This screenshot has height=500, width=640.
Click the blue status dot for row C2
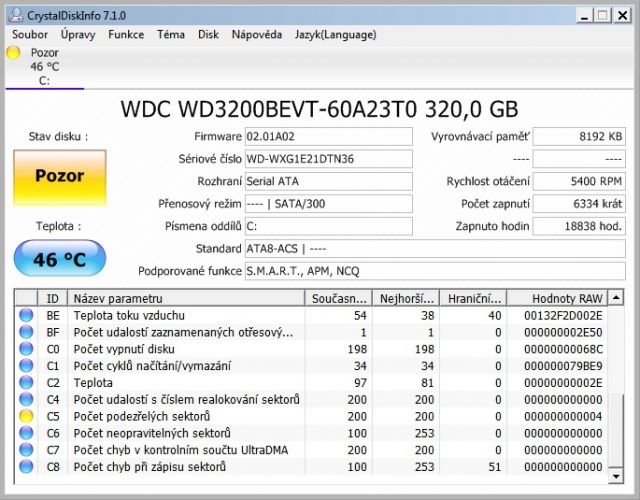[x=26, y=382]
